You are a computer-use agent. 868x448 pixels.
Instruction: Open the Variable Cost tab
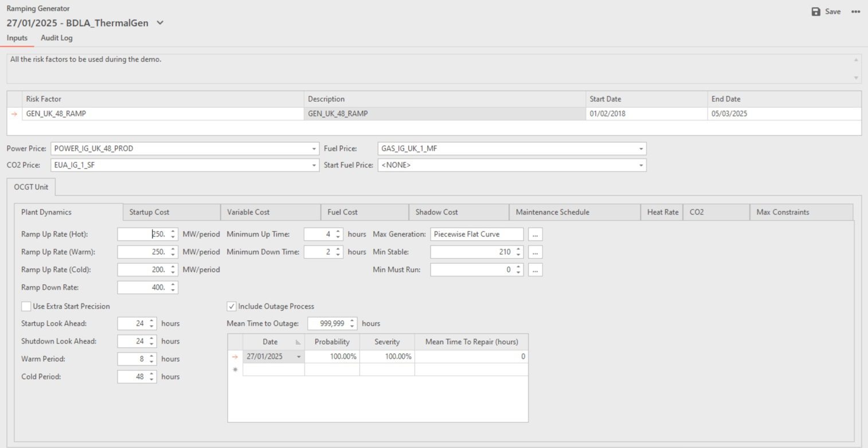pos(271,212)
